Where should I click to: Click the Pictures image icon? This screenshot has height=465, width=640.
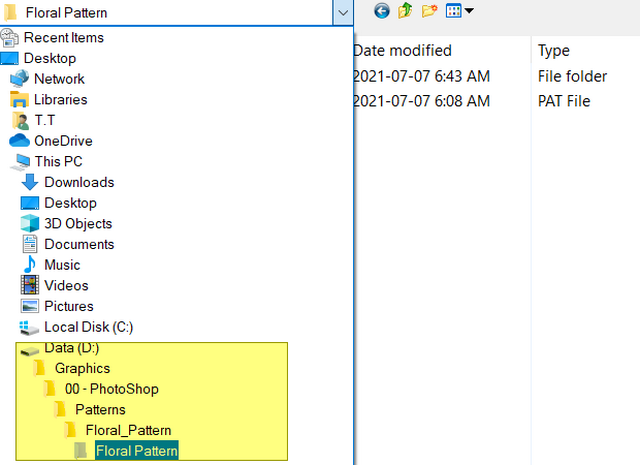point(30,306)
